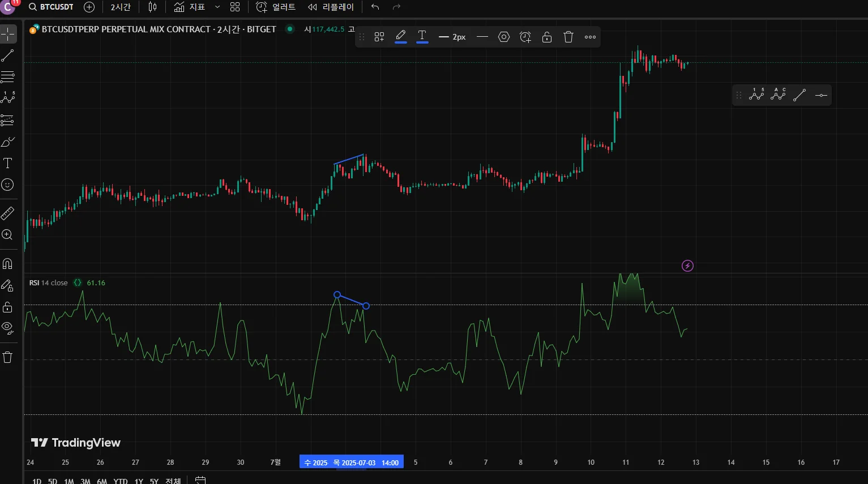Screen dimensions: 868x484
Task: Select the trend line drawing tool
Action: click(x=8, y=55)
